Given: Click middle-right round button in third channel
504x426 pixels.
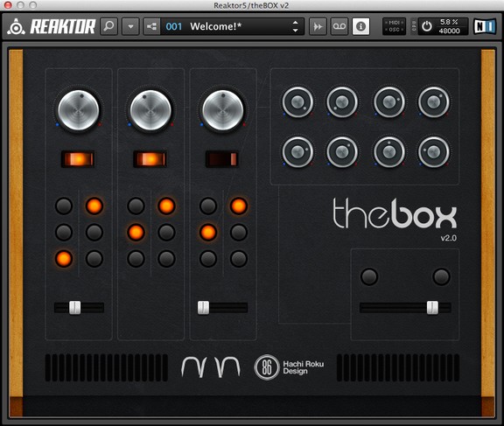Looking at the screenshot, I should (239, 233).
